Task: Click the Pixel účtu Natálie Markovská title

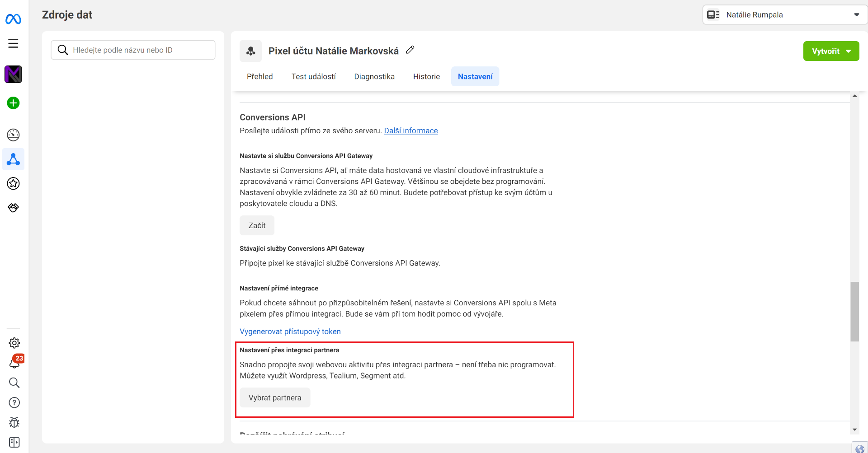Action: point(334,51)
